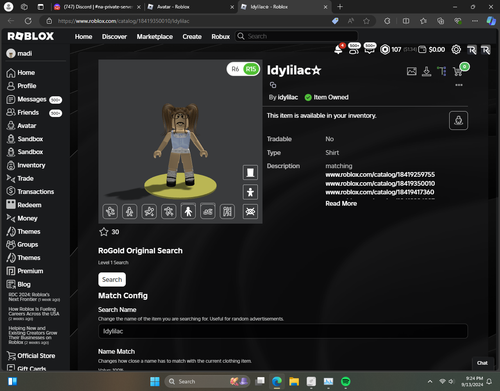Click the copy icon under item title
The image size is (500, 391).
pos(273,85)
